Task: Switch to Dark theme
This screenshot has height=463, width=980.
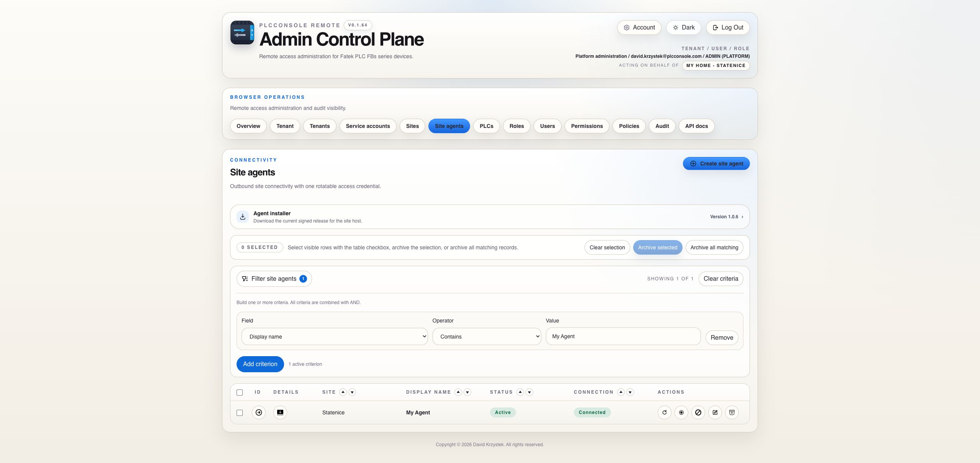Action: click(683, 28)
